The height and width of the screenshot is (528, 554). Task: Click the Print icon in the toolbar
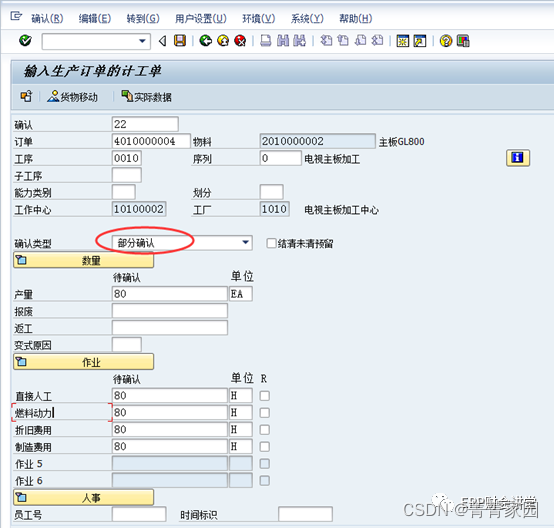tap(266, 41)
